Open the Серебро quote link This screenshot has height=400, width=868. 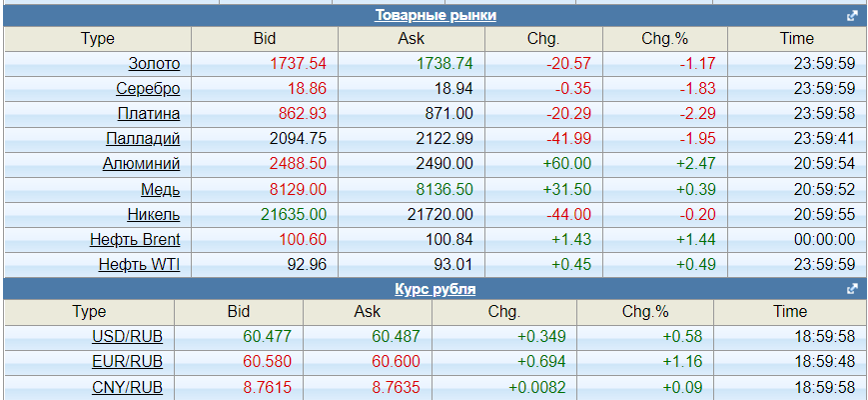[x=148, y=88]
